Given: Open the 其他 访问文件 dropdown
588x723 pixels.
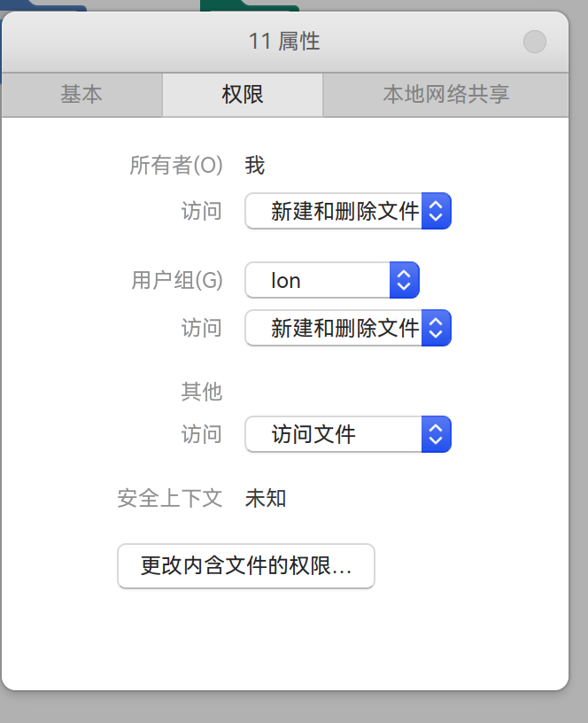Looking at the screenshot, I should pyautogui.click(x=348, y=434).
